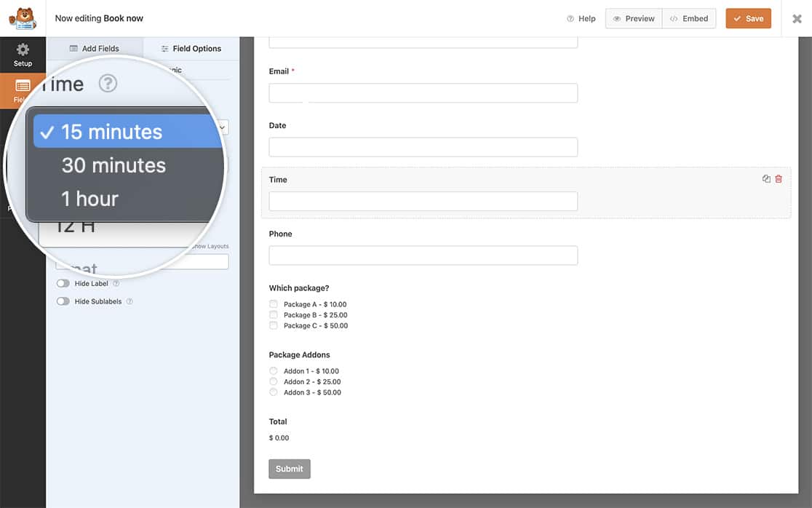Enable the Hide Sublabels option
Screen dimensions: 812x508
pyautogui.click(x=62, y=301)
